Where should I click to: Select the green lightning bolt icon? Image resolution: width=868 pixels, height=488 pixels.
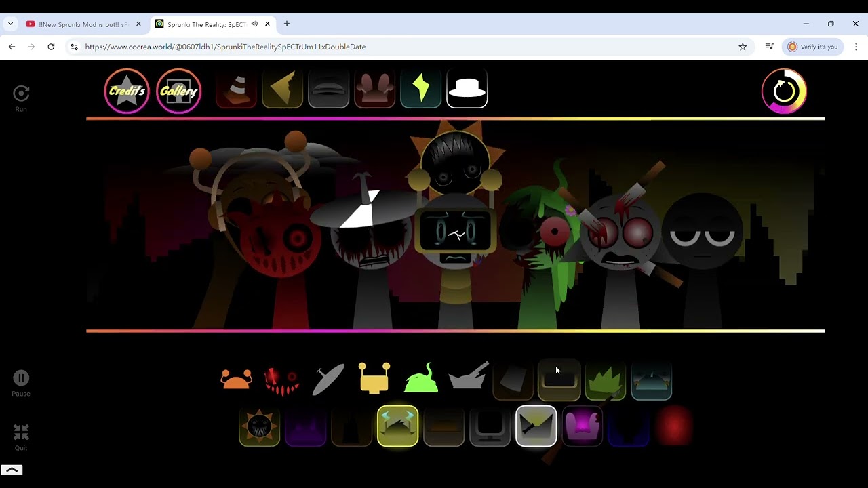tap(420, 89)
